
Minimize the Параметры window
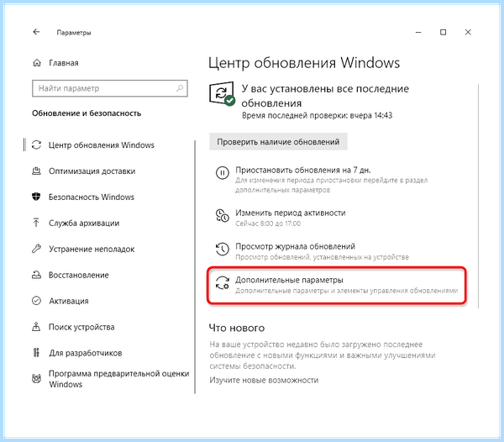tap(418, 32)
